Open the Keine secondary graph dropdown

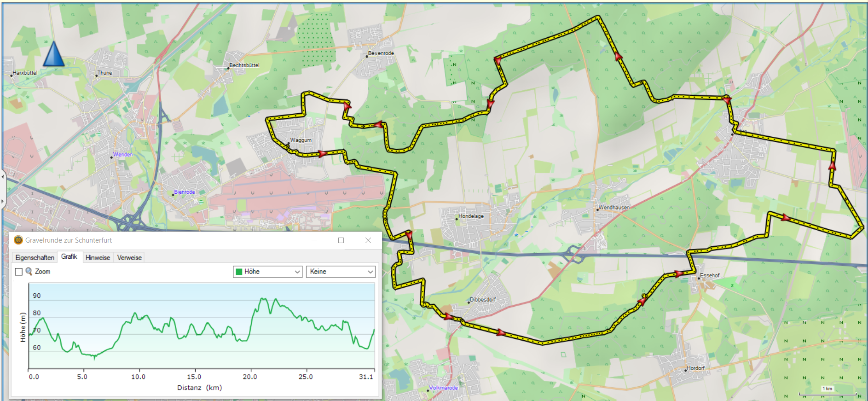[x=341, y=272]
